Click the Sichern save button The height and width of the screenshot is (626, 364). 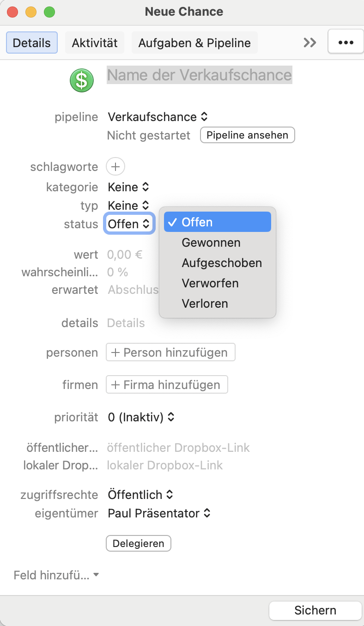point(315,610)
